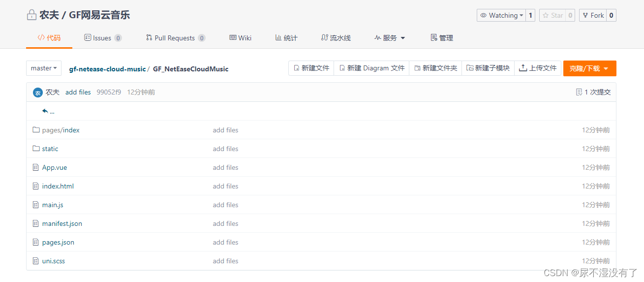This screenshot has height=282, width=644.
Task: Open the Wiki tab
Action: tap(241, 38)
